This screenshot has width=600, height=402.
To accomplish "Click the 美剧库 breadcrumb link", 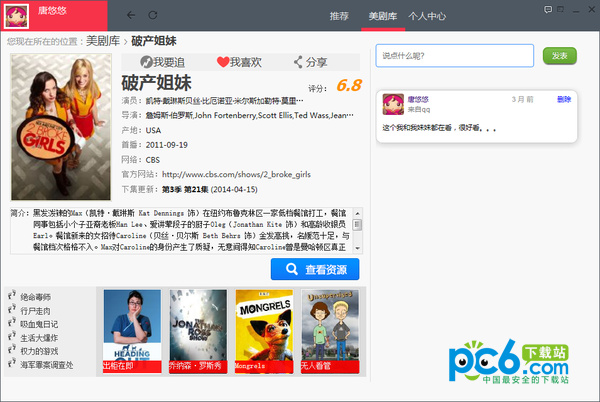I will click(104, 41).
